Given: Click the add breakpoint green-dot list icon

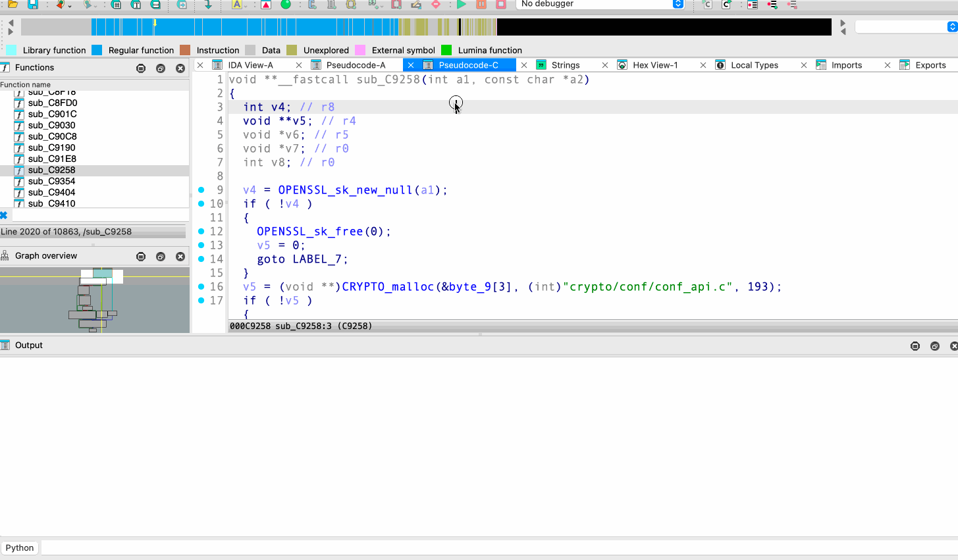Looking at the screenshot, I should click(x=772, y=4).
